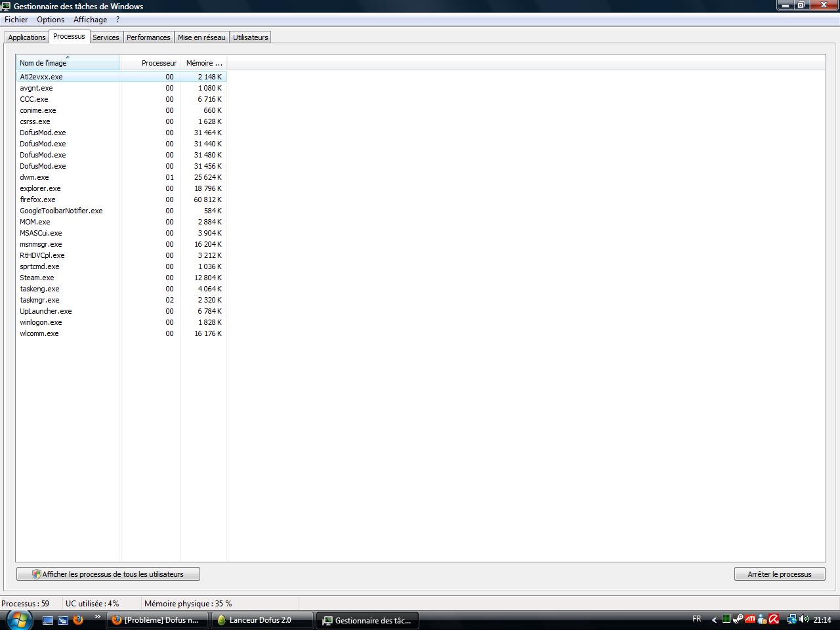
Task: Click the network connection tray icon
Action: pyautogui.click(x=791, y=619)
